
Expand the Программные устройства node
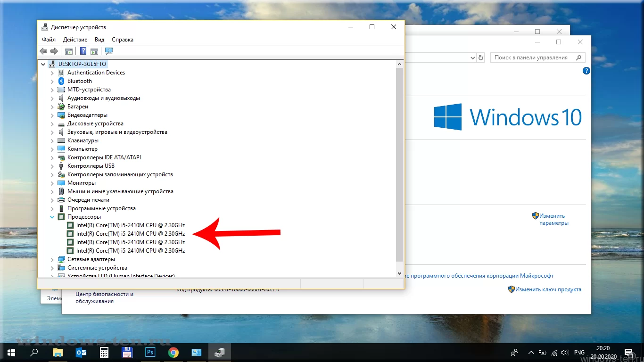point(52,208)
